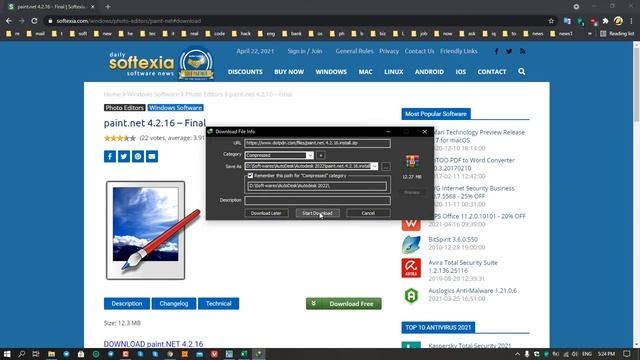
Task: Open the WINDOWS menu
Action: (x=331, y=72)
